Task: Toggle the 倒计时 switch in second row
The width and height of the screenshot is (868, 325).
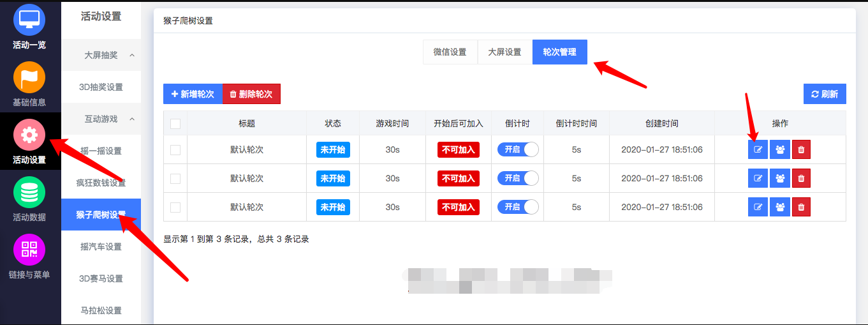Action: (518, 178)
